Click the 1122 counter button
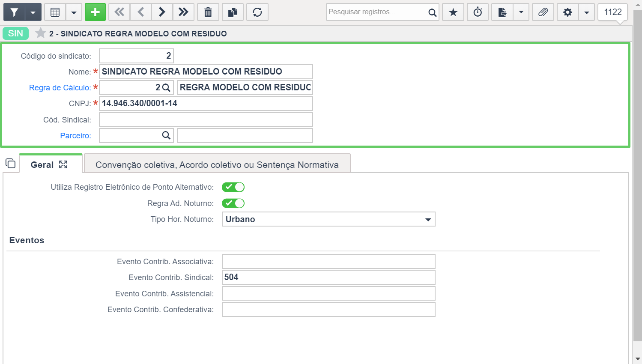The height and width of the screenshot is (364, 642). click(x=613, y=12)
